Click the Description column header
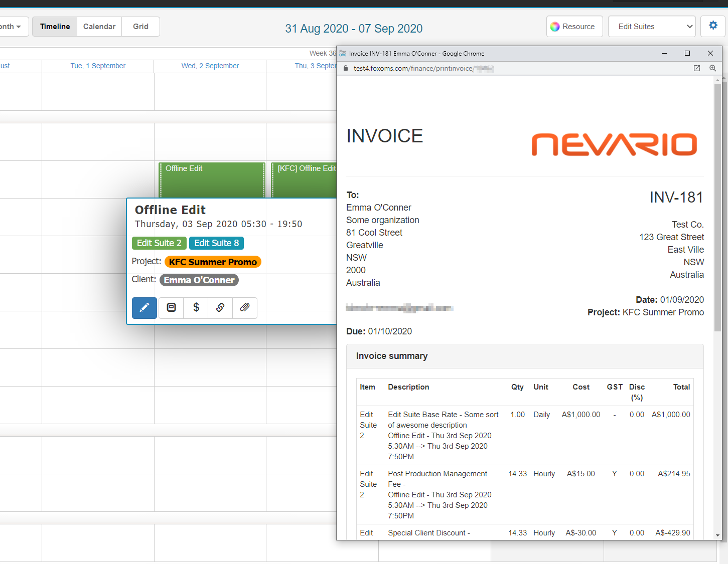Viewport: 728px width, 564px height. (408, 387)
